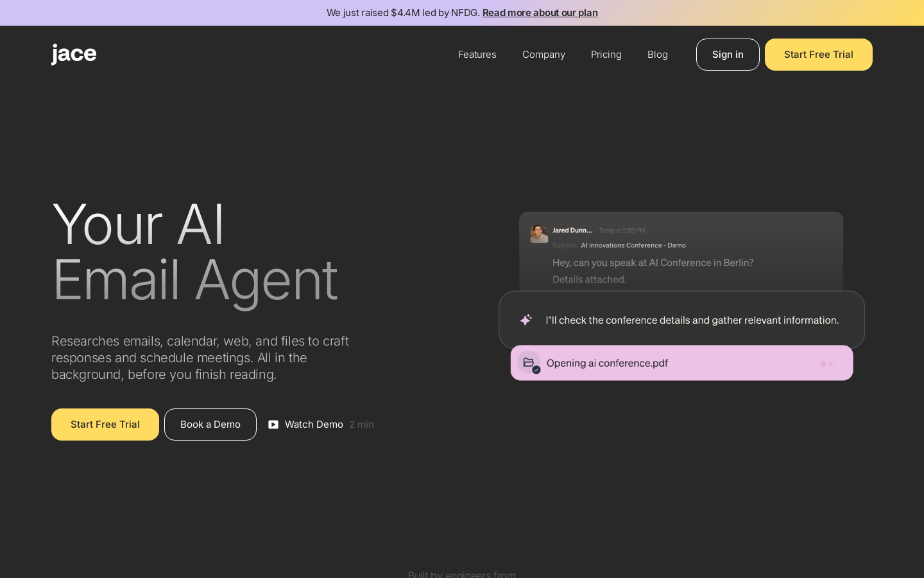Click the 'Details attached.' line
Viewport: 924px width, 578px height.
tap(589, 279)
